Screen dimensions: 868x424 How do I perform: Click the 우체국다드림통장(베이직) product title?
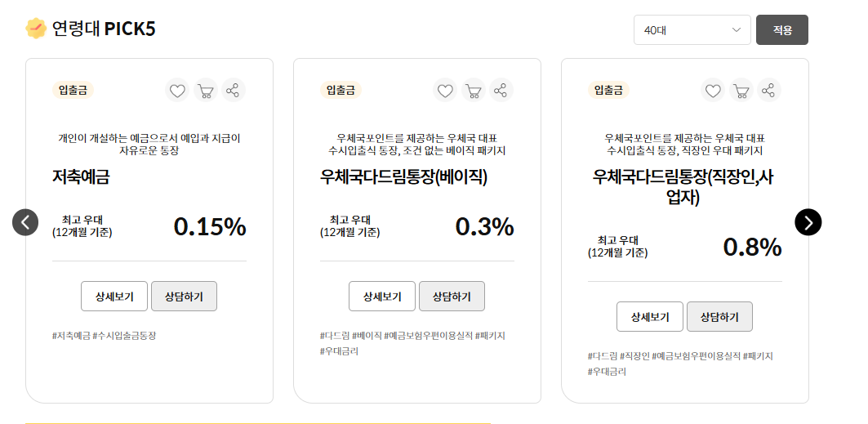point(403,177)
